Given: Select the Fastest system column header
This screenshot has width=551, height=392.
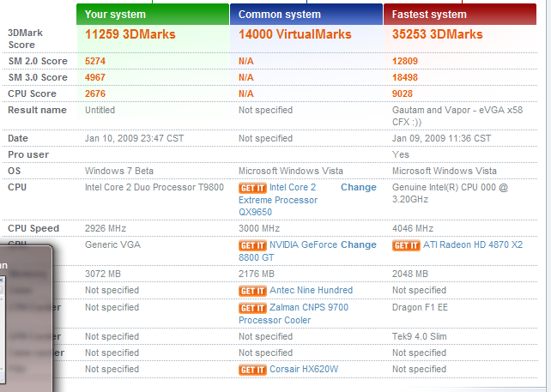Looking at the screenshot, I should 460,15.
